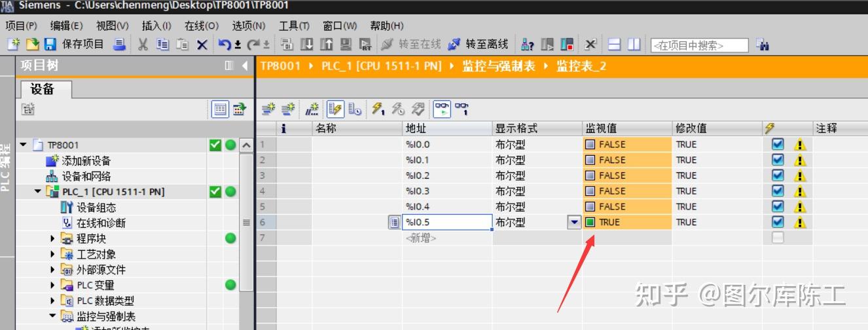Collapse the TP8001 project node
The image size is (868, 330).
[x=24, y=145]
